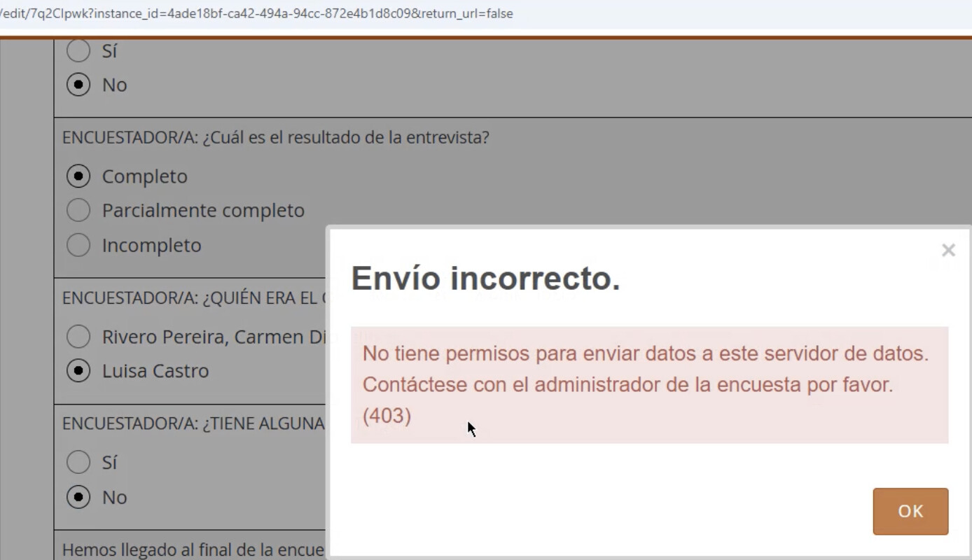Pick 'No' in the question before interview result
This screenshot has height=560, width=972.
[78, 85]
